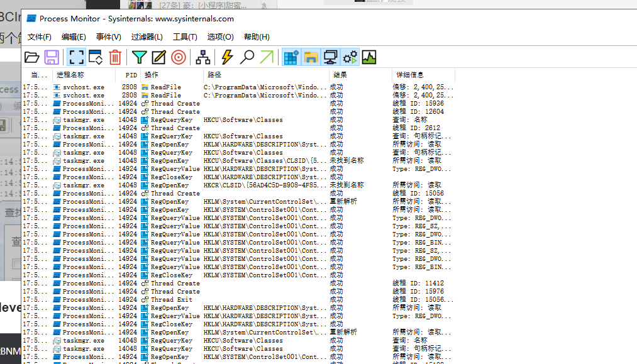Screen dimensions: 637x364
Task: Open the 事件(V) menu
Action: pos(108,37)
